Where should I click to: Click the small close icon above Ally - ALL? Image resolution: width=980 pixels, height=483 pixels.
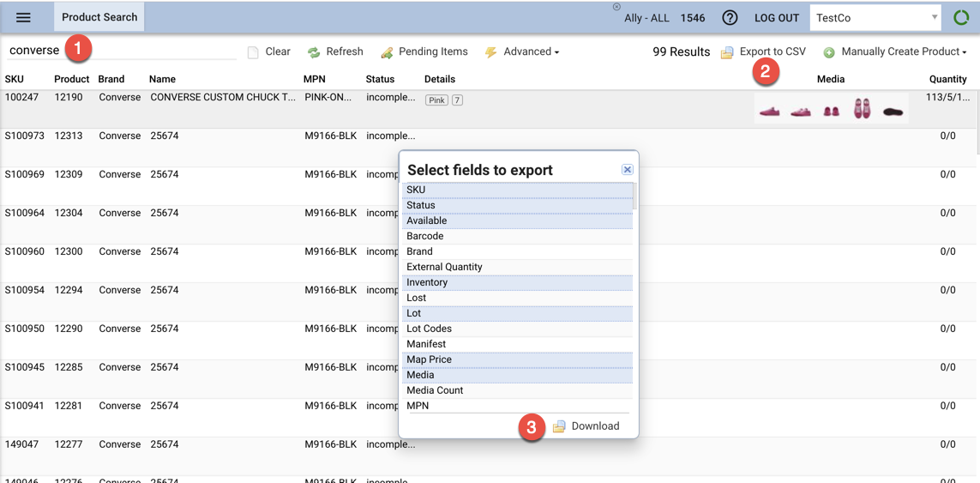(x=616, y=6)
